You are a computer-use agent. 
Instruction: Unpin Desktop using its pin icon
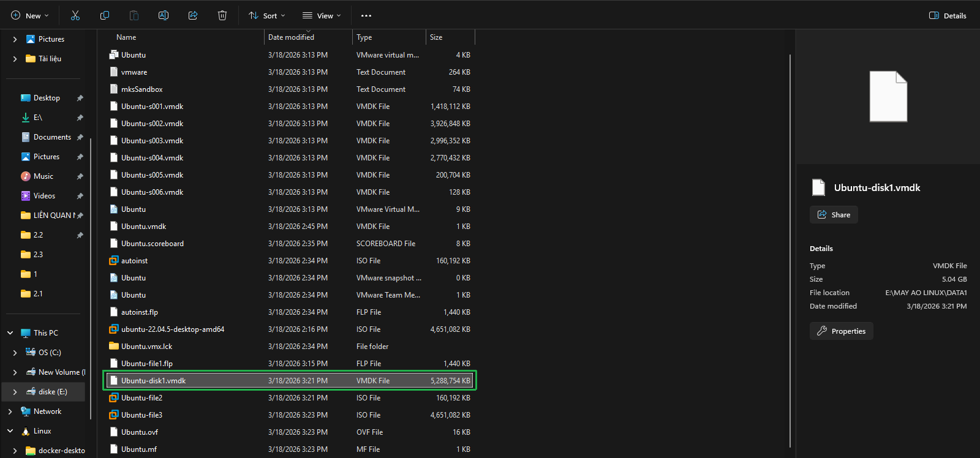pos(80,98)
